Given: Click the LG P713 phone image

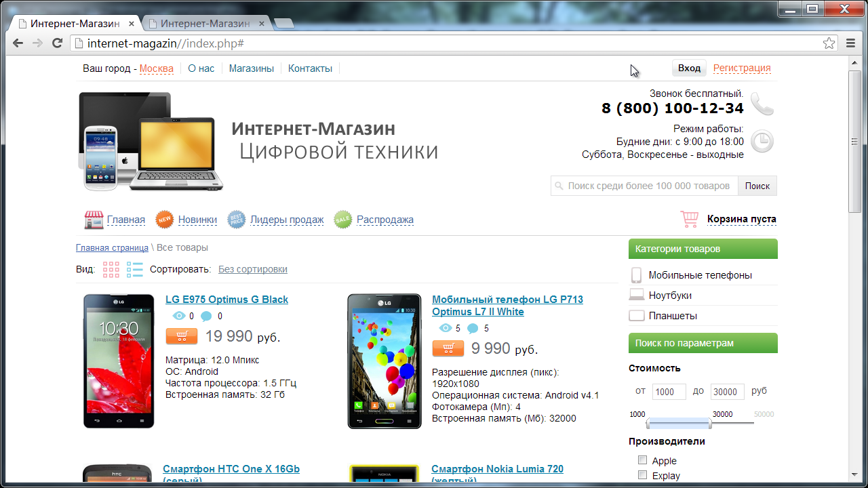Looking at the screenshot, I should [x=384, y=361].
